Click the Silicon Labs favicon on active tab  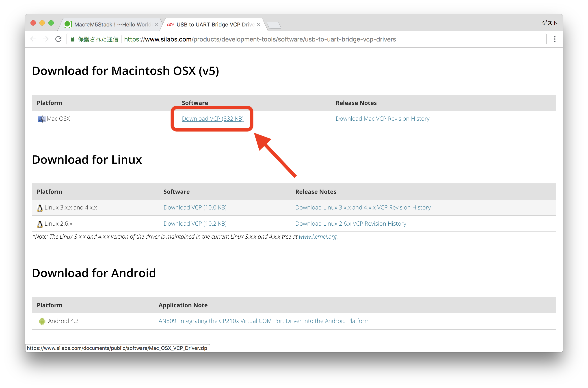tap(170, 24)
